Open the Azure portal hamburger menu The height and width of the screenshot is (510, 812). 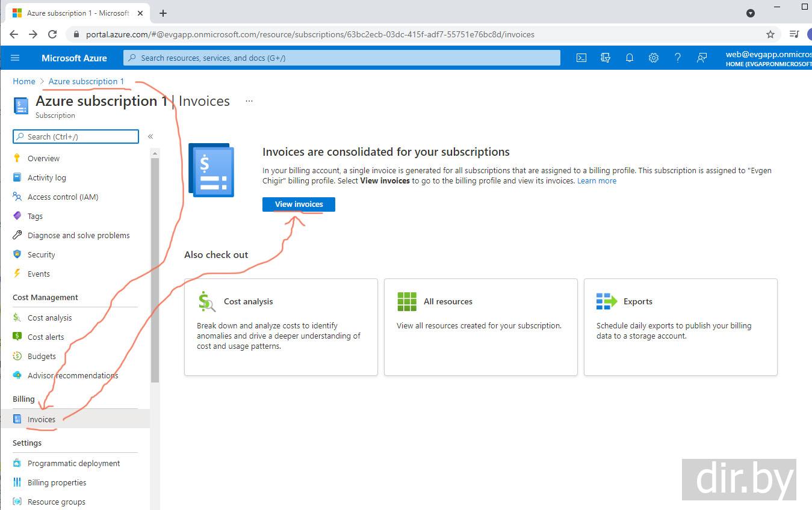(x=16, y=58)
